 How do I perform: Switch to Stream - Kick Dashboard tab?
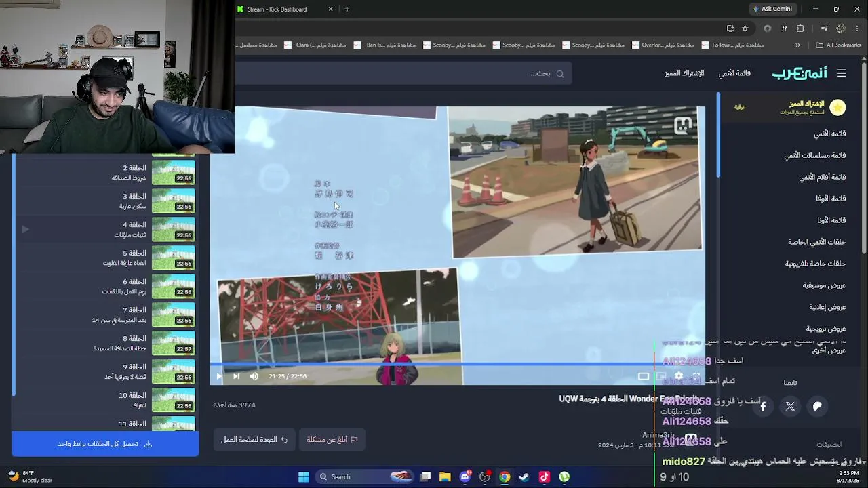[285, 9]
